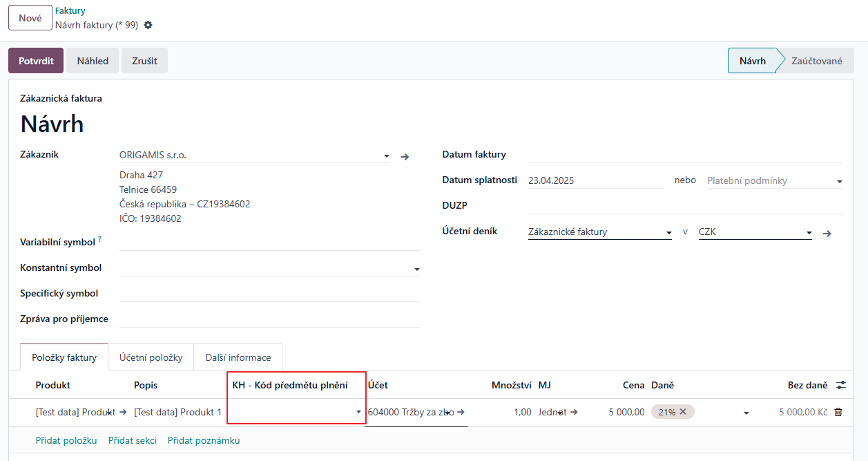The image size is (868, 461).
Task: Switch to the Další informace tab
Action: coord(238,357)
